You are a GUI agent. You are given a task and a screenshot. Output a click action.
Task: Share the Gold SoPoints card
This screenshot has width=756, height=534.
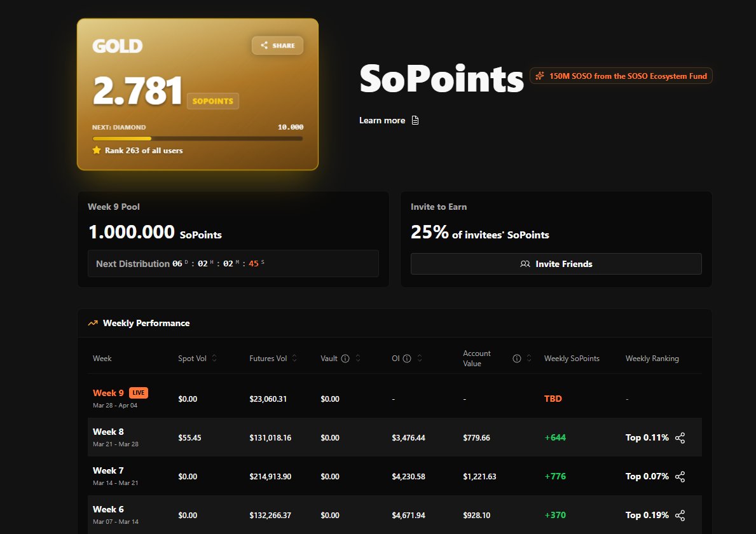(277, 45)
